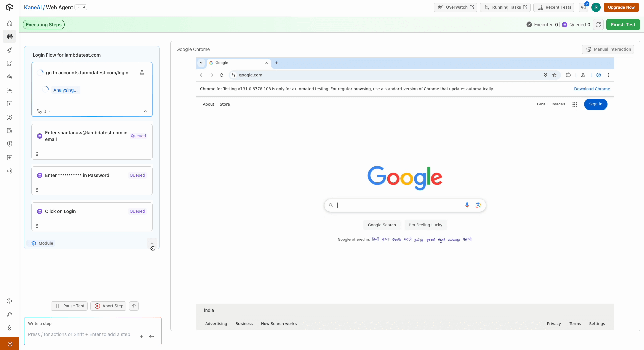Click the Finish Test button
Viewport: 644px width, 350px height.
click(x=623, y=24)
